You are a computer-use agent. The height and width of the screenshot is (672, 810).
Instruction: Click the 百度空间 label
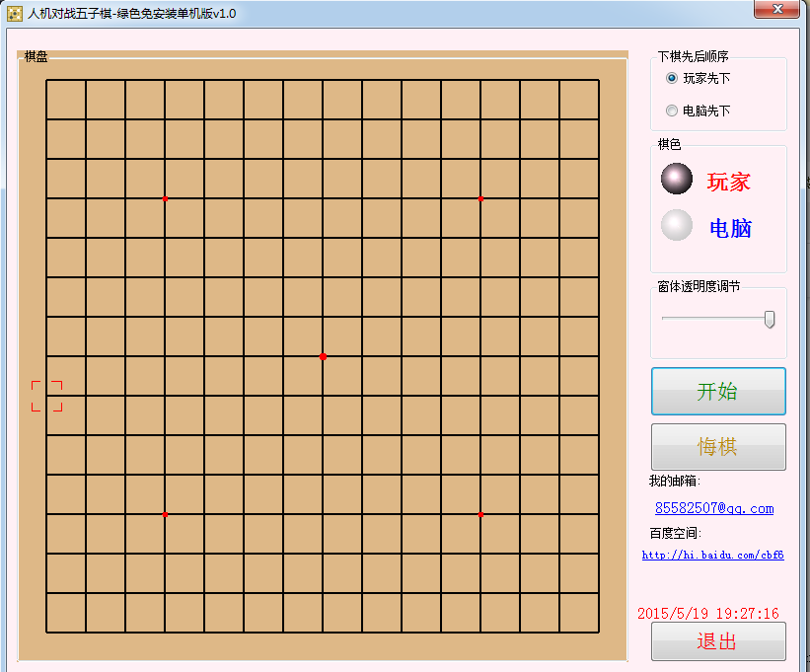click(x=676, y=533)
